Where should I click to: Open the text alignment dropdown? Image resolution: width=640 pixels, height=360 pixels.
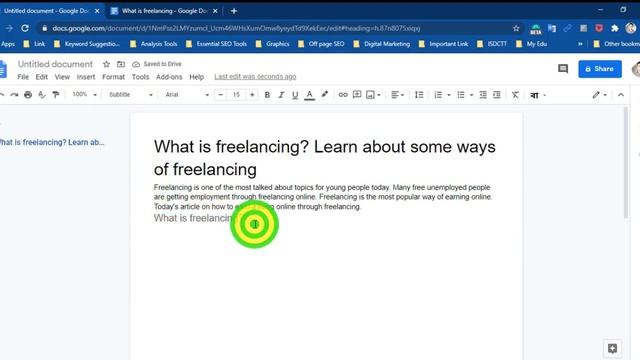[x=398, y=95]
